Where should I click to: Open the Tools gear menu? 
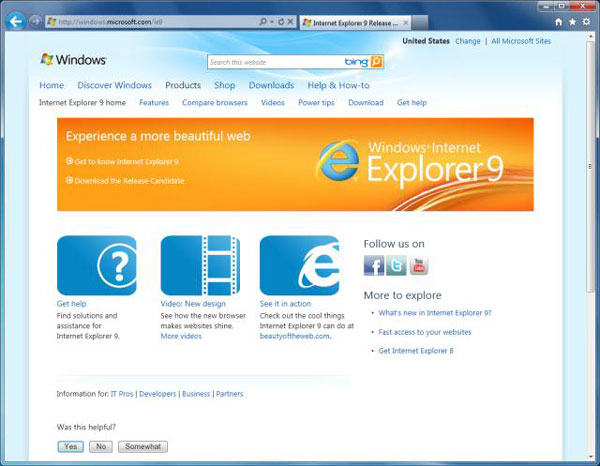[586, 22]
